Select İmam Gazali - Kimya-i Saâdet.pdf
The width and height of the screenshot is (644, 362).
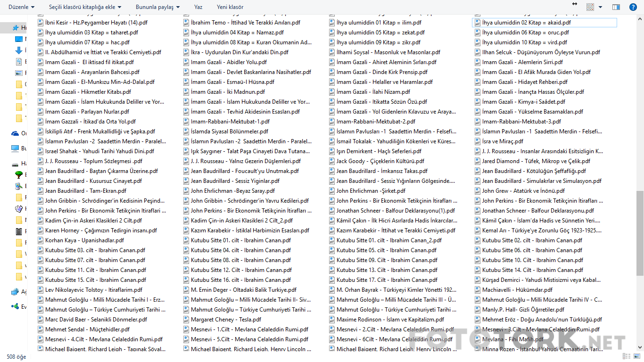[x=520, y=101]
